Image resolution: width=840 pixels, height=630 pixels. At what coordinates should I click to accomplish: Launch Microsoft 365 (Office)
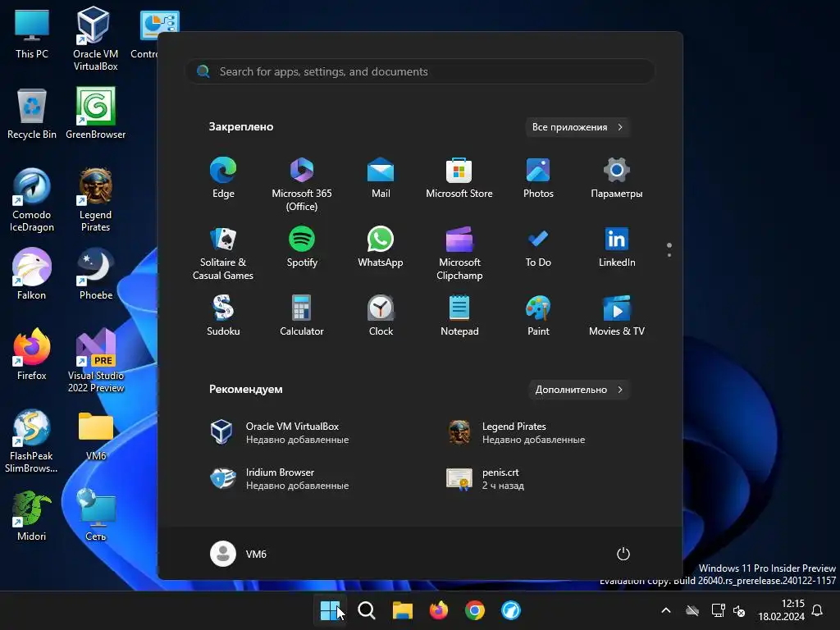[x=302, y=185]
